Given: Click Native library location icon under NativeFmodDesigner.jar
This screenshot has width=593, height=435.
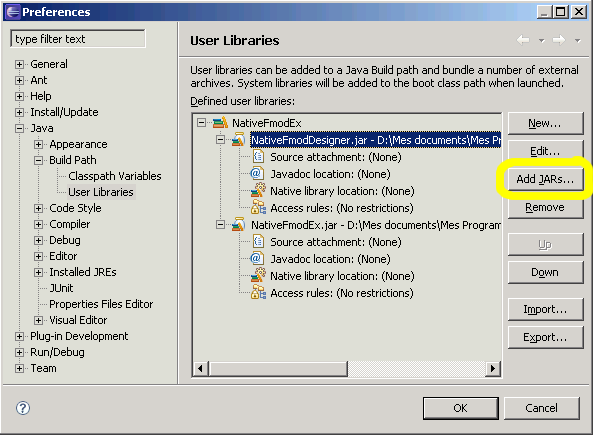Looking at the screenshot, I should pyautogui.click(x=258, y=190).
